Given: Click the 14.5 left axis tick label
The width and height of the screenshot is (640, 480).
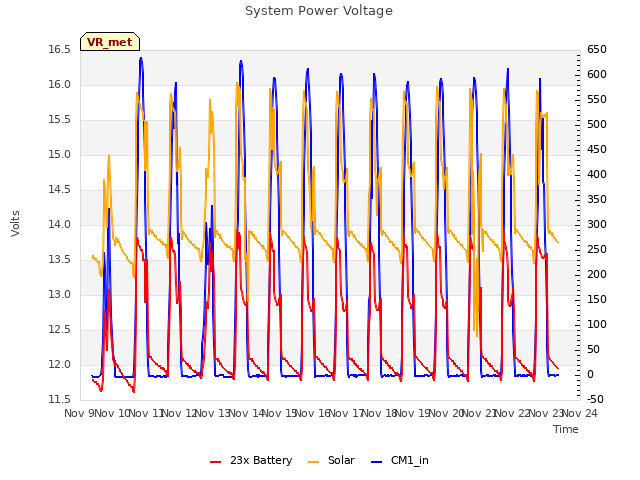Looking at the screenshot, I should (60, 190).
